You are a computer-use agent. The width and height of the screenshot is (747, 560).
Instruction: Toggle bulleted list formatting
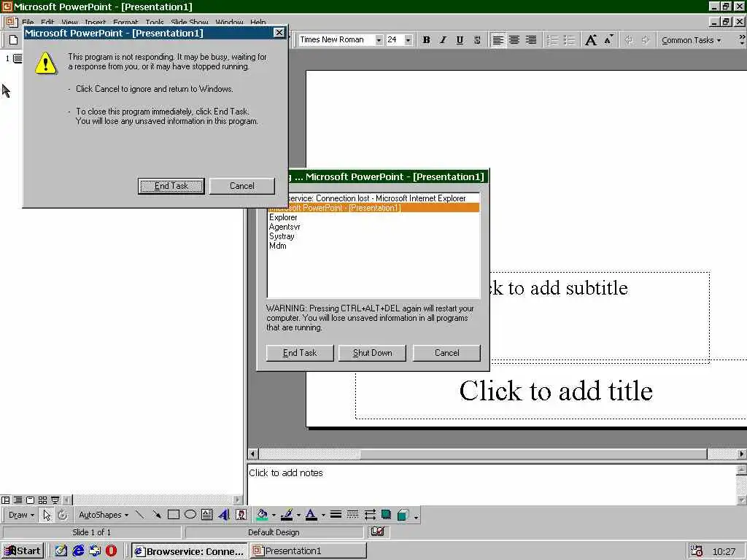click(x=569, y=40)
